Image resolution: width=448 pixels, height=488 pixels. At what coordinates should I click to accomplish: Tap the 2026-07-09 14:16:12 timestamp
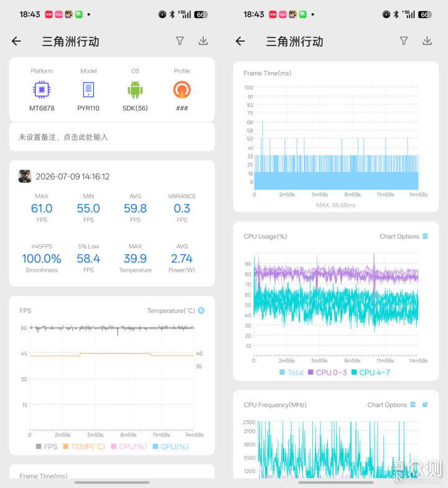coord(73,177)
